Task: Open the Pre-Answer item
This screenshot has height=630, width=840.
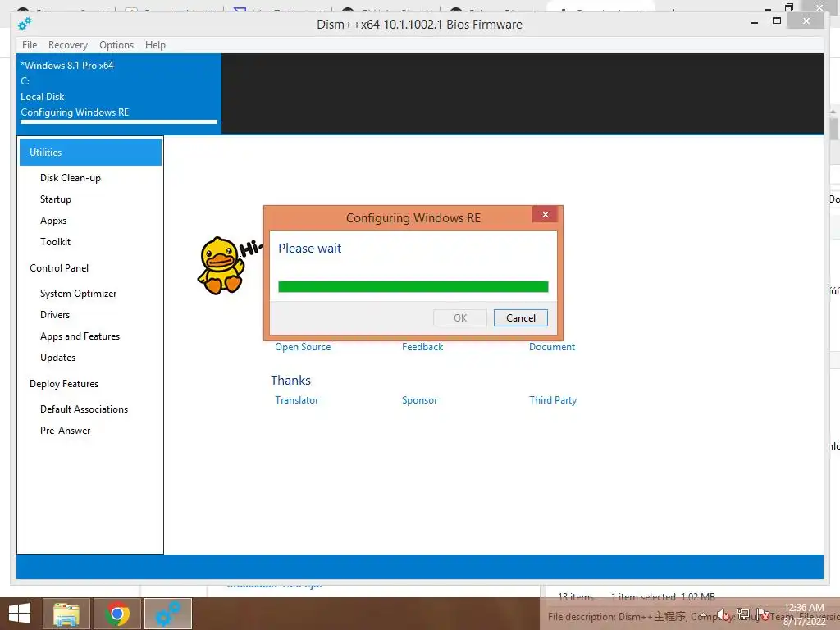Action: pos(65,431)
